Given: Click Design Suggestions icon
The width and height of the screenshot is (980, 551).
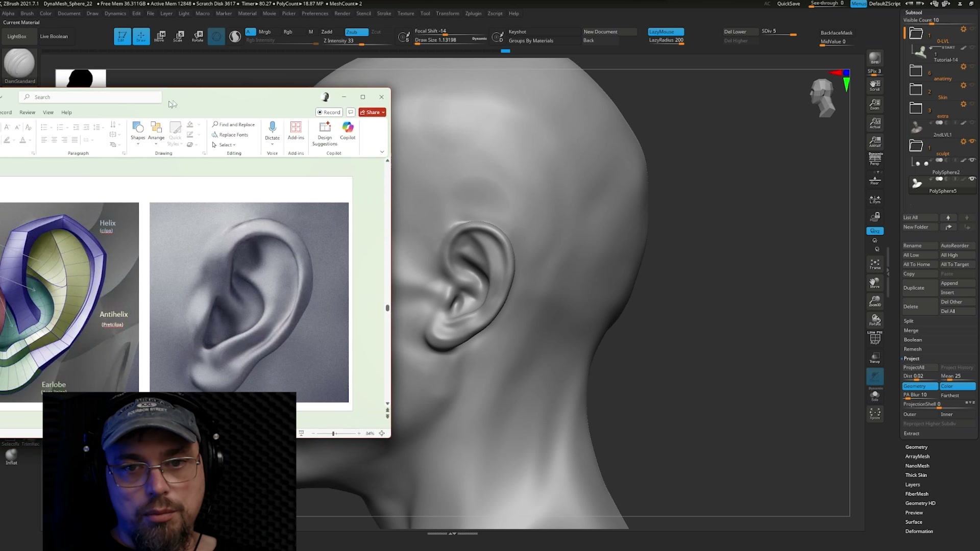Looking at the screenshot, I should 325,133.
